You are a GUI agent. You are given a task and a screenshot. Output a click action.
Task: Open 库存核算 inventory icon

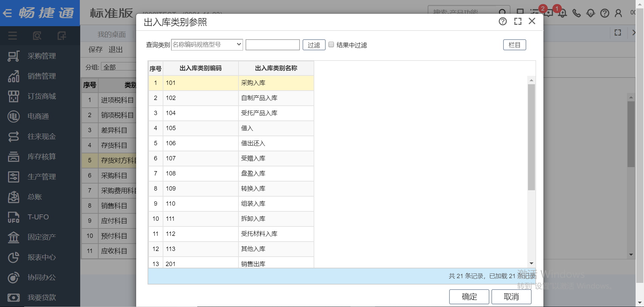[13, 157]
